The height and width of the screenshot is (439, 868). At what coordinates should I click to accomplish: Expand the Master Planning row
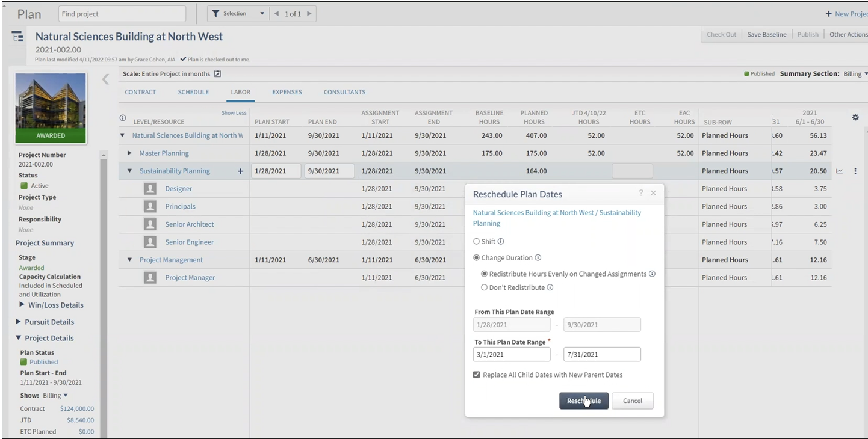(130, 153)
